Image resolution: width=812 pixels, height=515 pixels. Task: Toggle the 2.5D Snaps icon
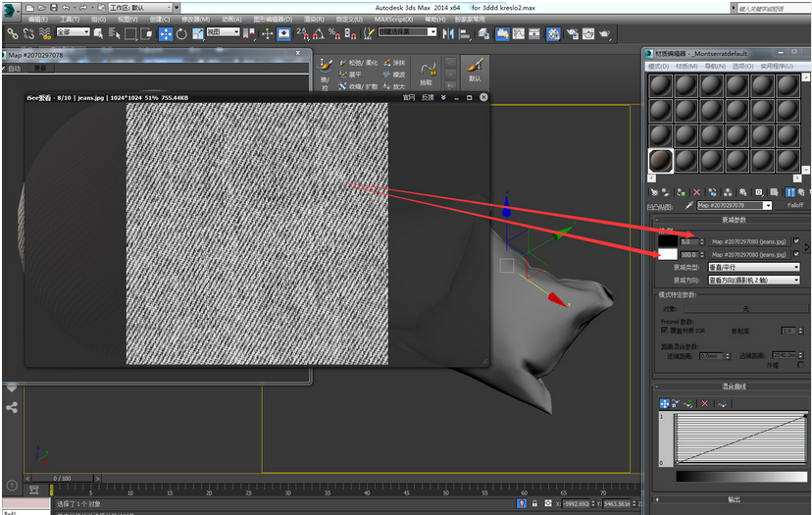[302, 33]
